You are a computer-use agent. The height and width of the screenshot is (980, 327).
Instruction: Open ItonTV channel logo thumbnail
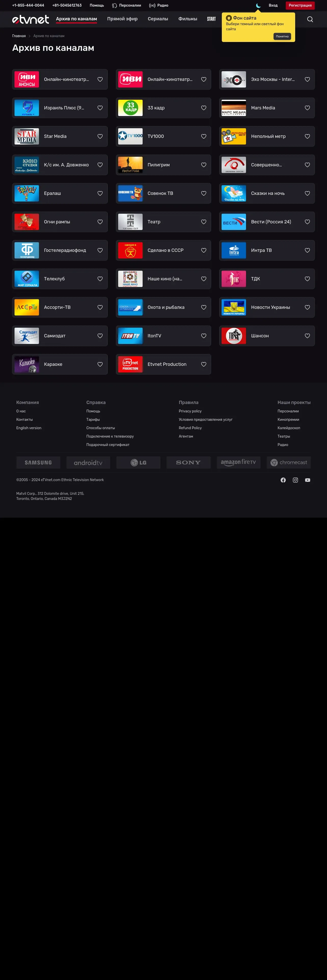point(130,336)
